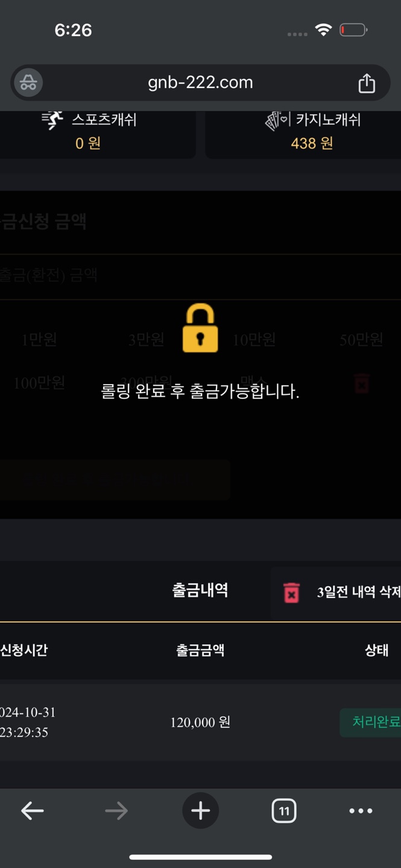Select the 1만원 amount button
401x868 pixels.
click(x=39, y=340)
